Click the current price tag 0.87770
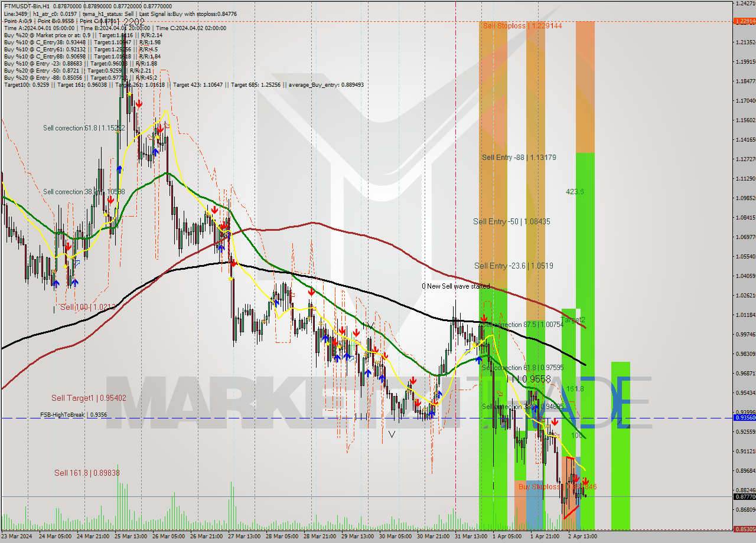This screenshot has height=543, width=756. tap(745, 497)
